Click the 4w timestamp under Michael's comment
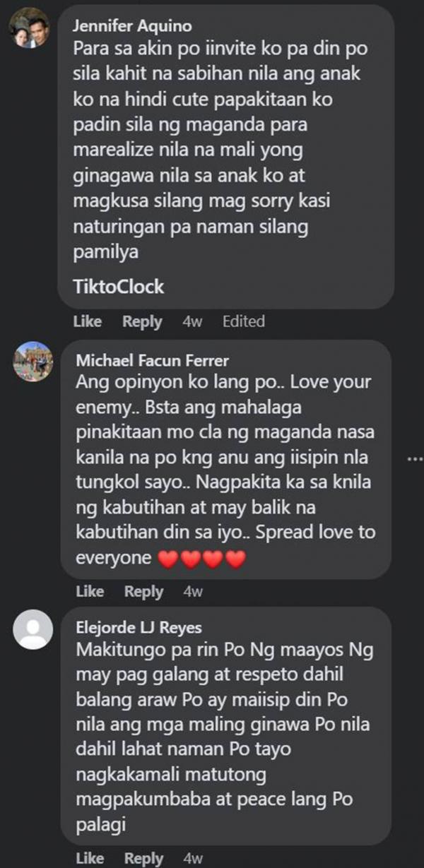 [193, 591]
